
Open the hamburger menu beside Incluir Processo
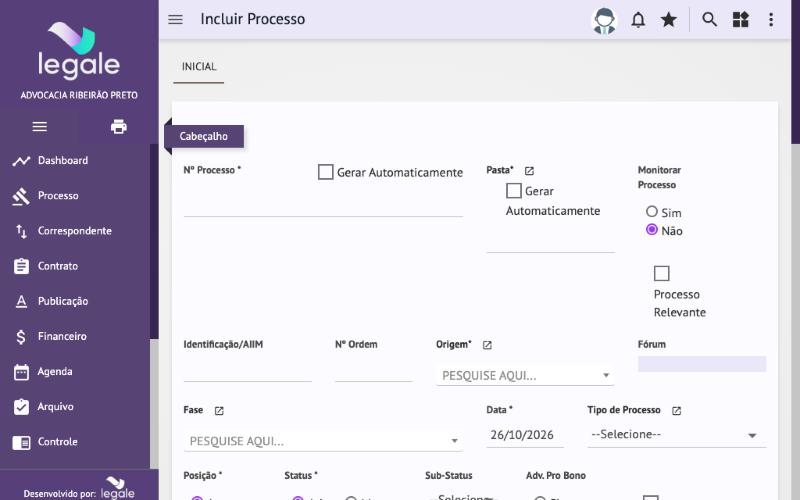pos(175,19)
